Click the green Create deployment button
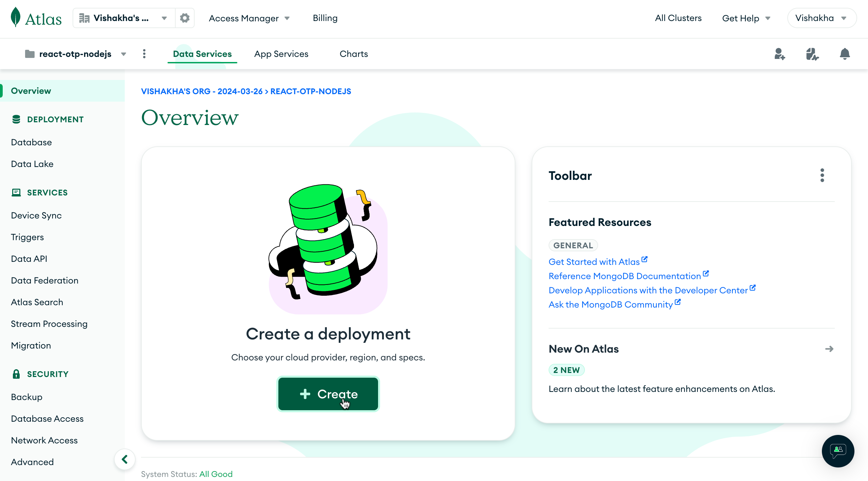 (x=328, y=394)
